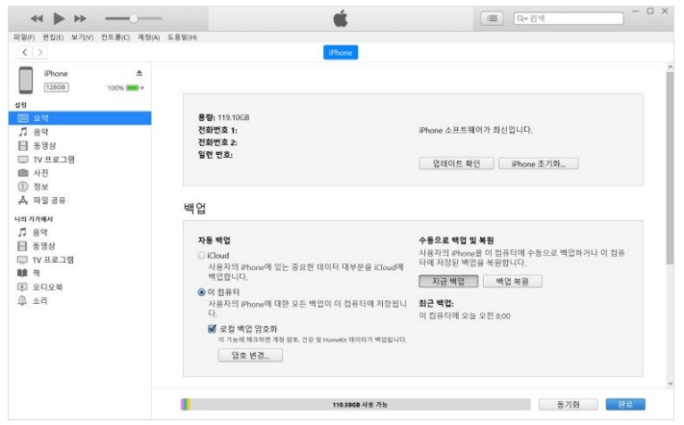
Task: Click the rewind (previous track) icon
Action: (37, 19)
